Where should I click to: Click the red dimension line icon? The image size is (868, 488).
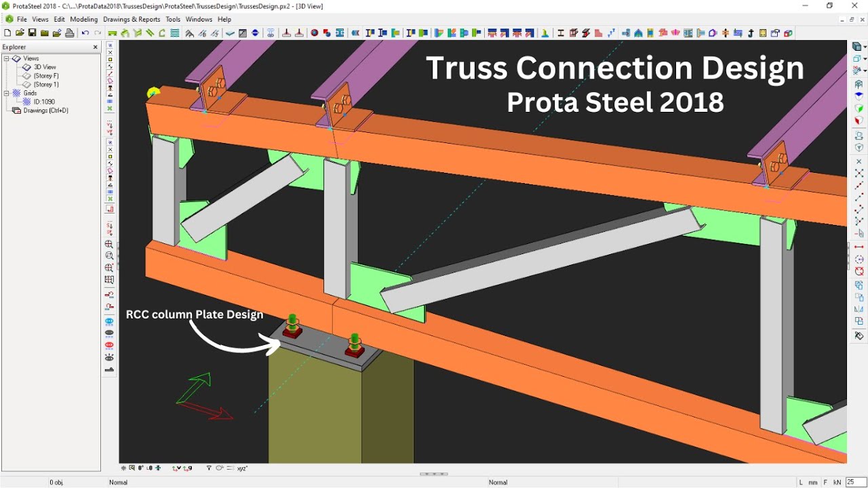[x=859, y=247]
